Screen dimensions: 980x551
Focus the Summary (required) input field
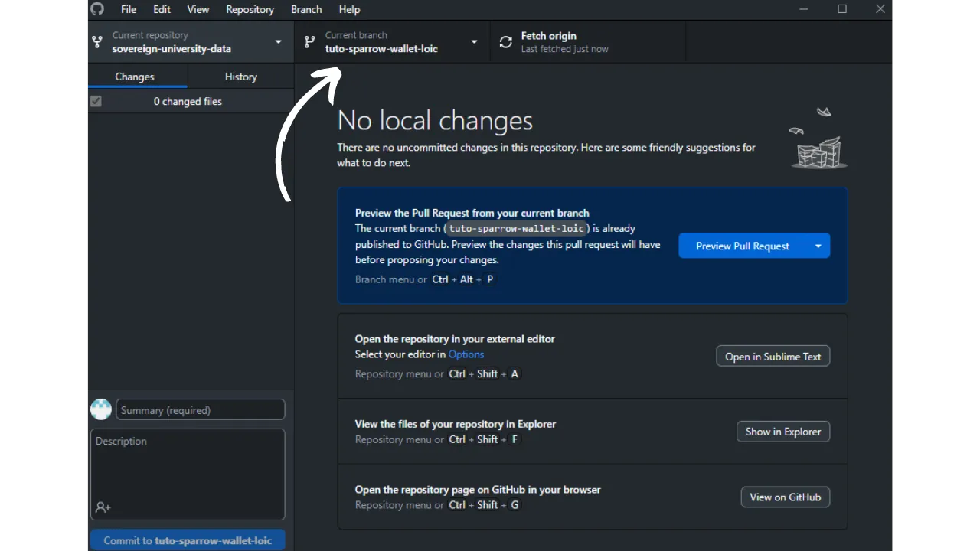pos(201,410)
